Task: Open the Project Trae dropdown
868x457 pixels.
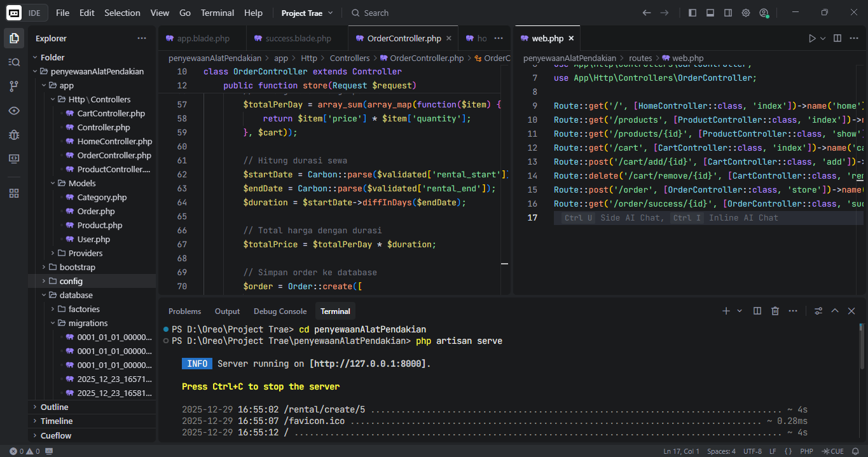Action: 307,13
